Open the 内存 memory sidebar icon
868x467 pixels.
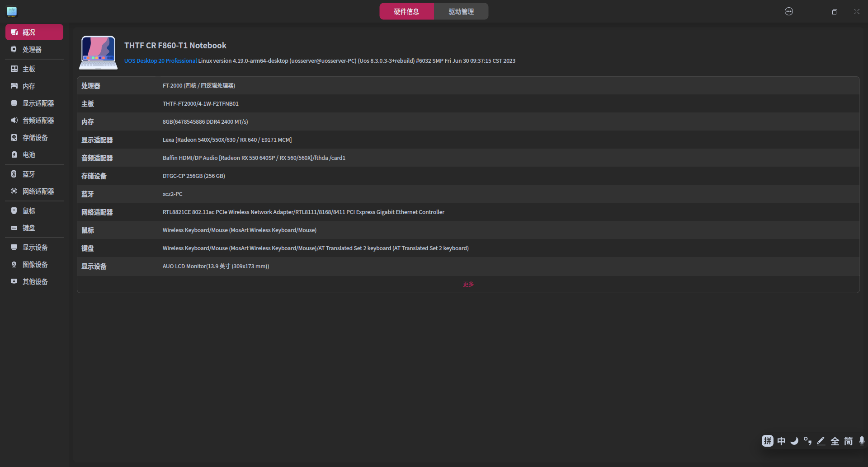tap(14, 86)
